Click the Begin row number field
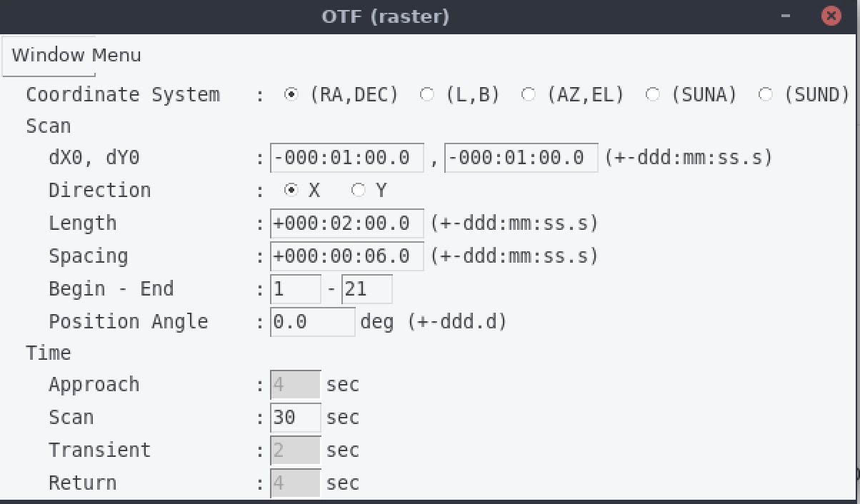Screen dimensions: 860x504 coord(296,289)
